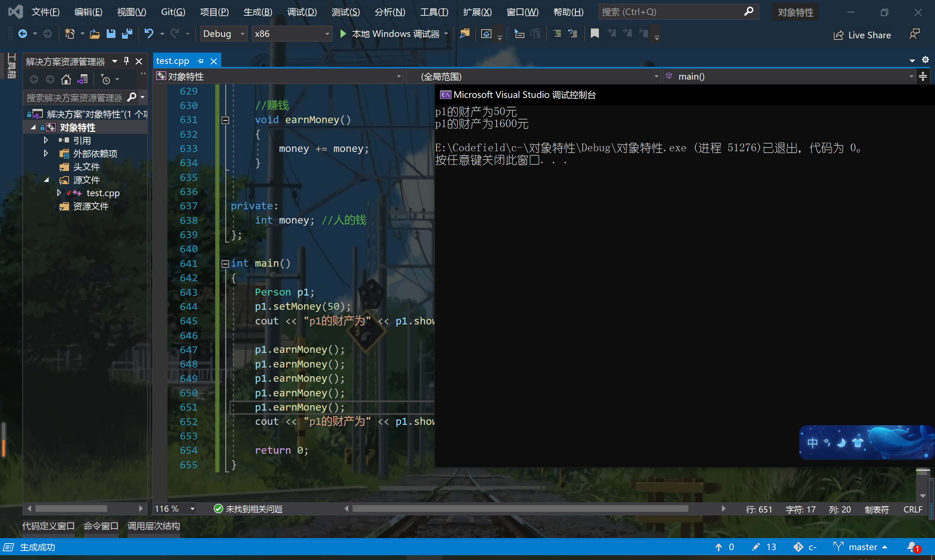Screen dimensions: 935x560
Task: Open the Live Share feature
Action: click(x=863, y=35)
